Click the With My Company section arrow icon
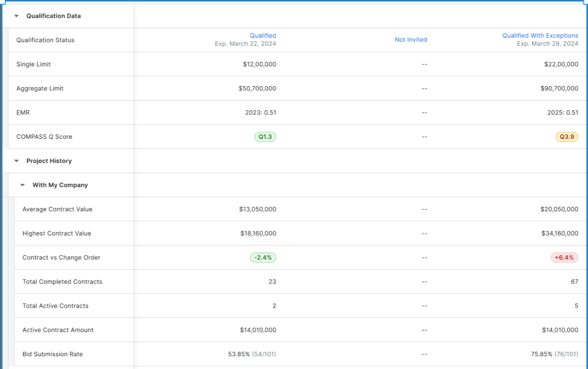This screenshot has width=588, height=369. coord(22,184)
